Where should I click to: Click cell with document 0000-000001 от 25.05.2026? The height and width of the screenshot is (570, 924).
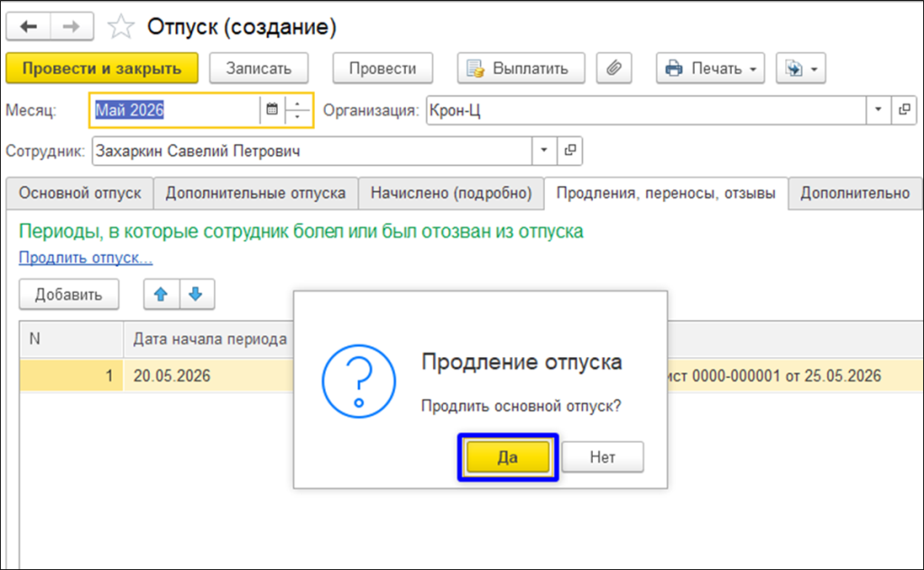coord(794,376)
